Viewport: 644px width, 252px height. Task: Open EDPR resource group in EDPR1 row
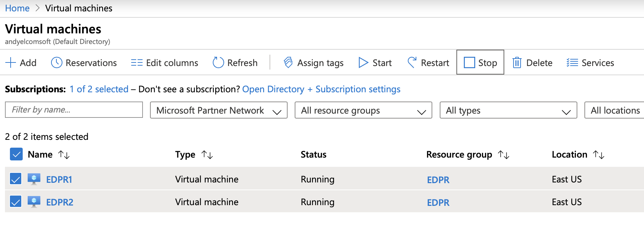[x=438, y=180]
